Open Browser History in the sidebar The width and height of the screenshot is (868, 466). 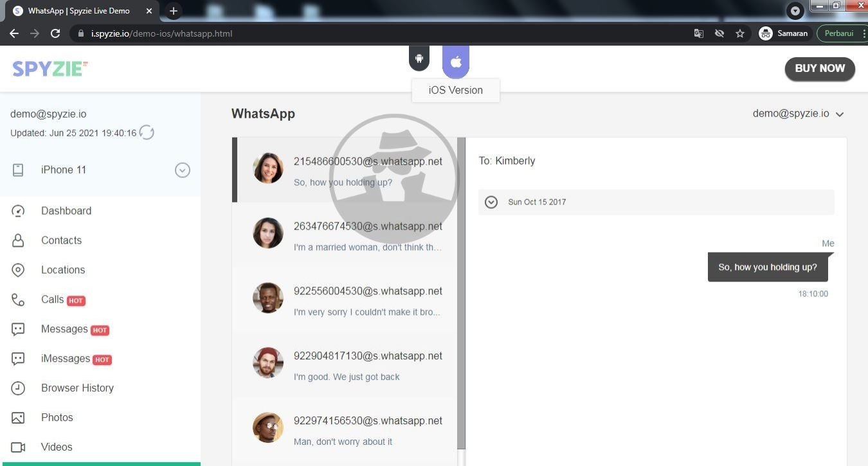[77, 388]
